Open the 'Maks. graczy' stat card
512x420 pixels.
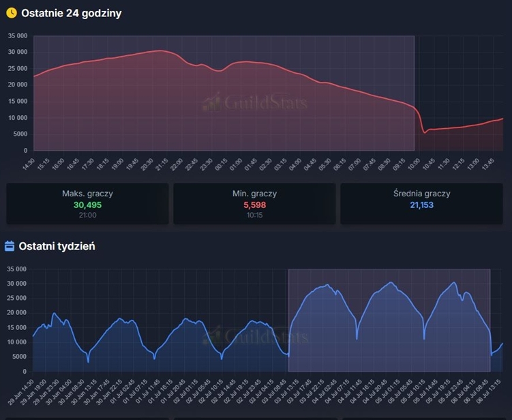87,203
